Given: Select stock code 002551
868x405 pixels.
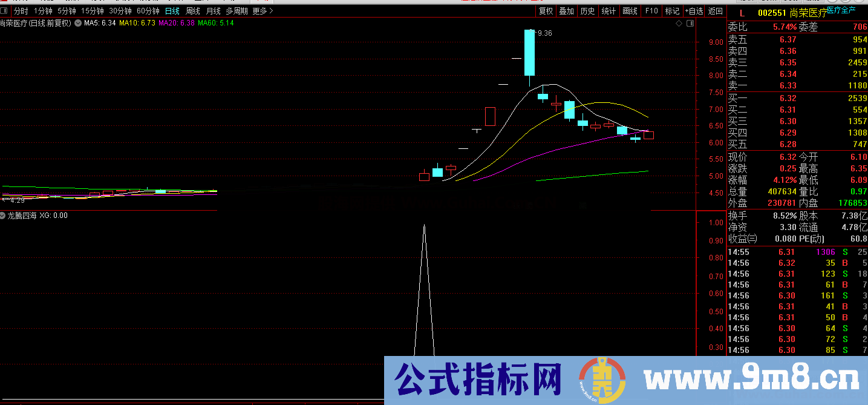Looking at the screenshot, I should pos(772,13).
